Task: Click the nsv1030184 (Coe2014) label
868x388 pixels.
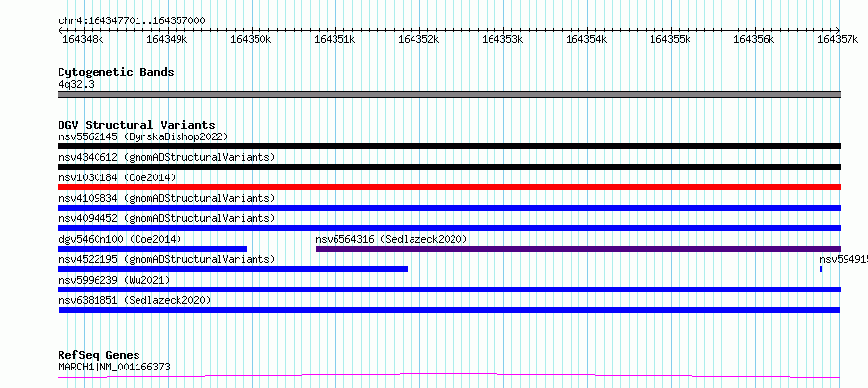Action: [x=117, y=177]
